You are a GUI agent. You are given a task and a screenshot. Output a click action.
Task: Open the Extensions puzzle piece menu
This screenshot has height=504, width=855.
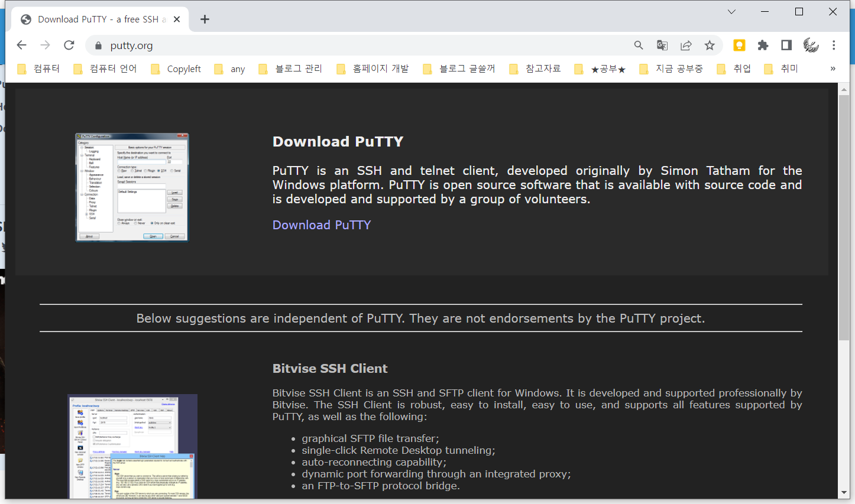(x=763, y=45)
